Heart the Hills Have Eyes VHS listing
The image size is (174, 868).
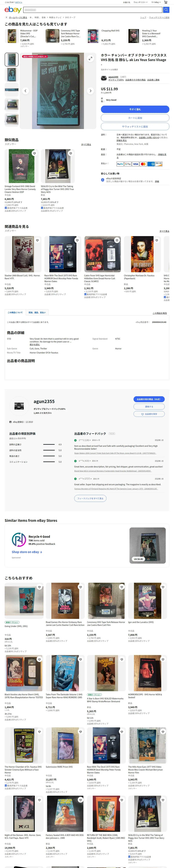tap(163, 732)
